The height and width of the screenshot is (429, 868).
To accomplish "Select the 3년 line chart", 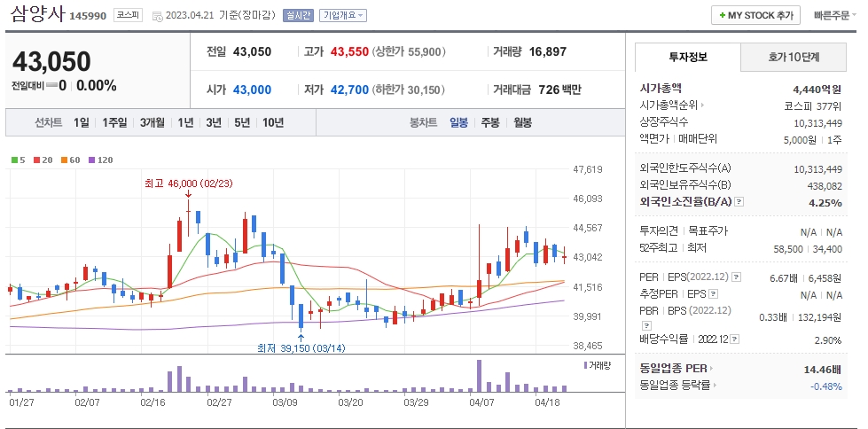I will [213, 122].
